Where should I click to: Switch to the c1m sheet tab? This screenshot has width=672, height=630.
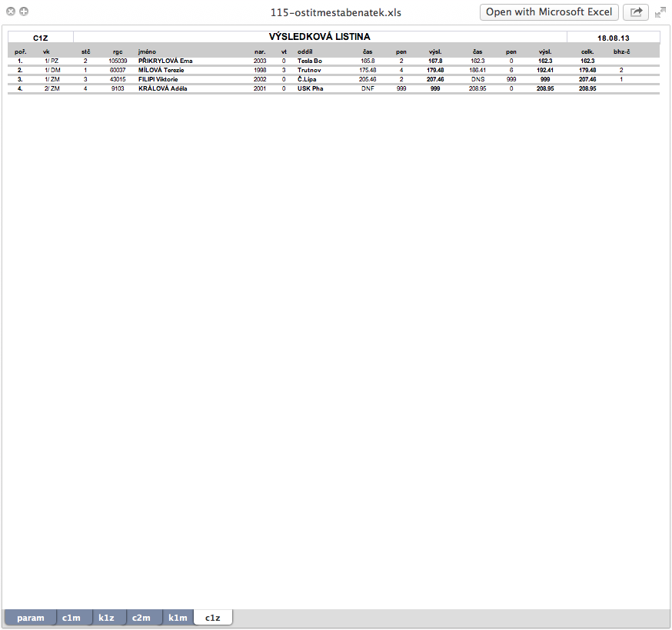point(72,618)
